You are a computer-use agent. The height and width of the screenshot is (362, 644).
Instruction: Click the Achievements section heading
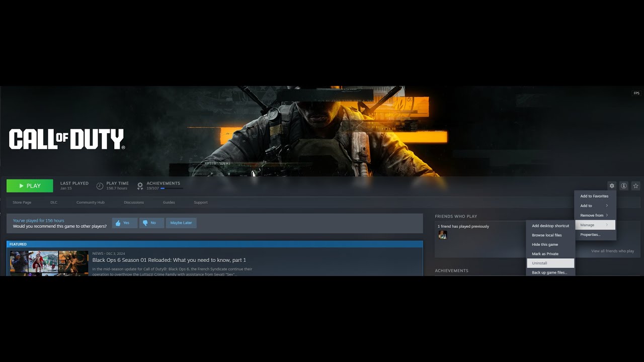(x=452, y=270)
